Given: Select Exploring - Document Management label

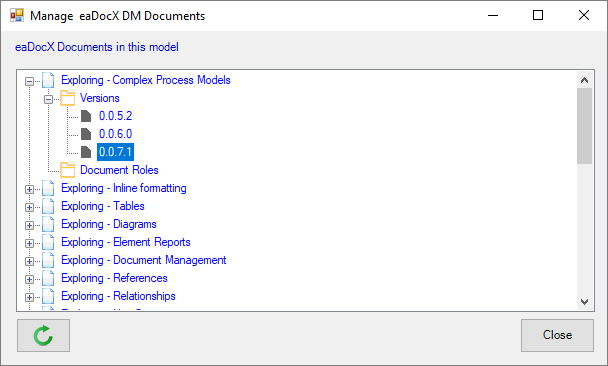Looking at the screenshot, I should pyautogui.click(x=143, y=260).
